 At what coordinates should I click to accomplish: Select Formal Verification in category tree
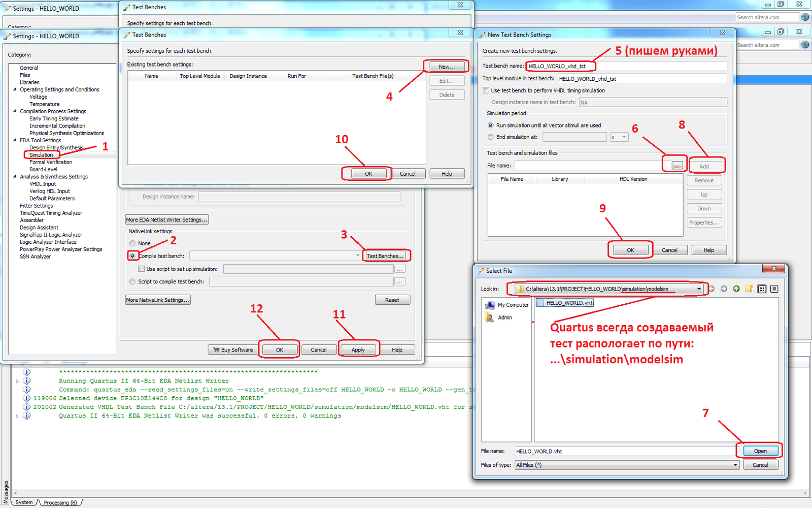point(51,162)
